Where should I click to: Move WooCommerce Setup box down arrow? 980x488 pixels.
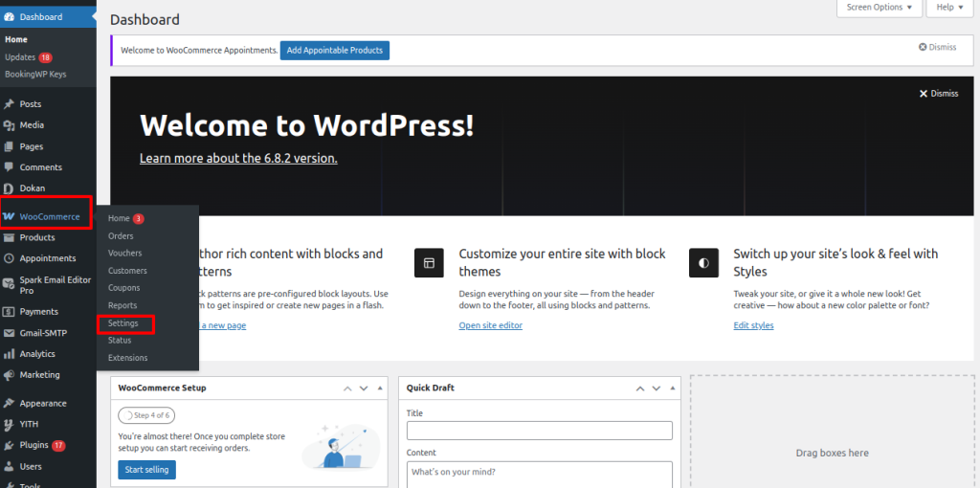[364, 388]
